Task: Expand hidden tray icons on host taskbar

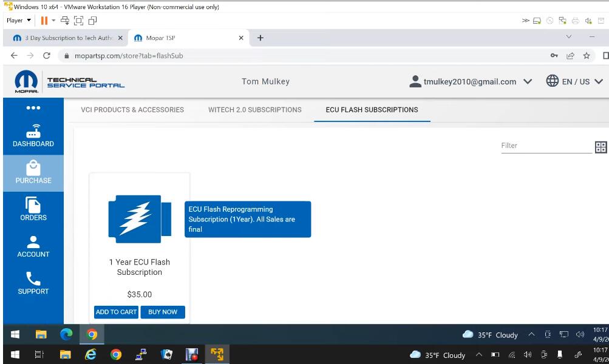Action: click(x=479, y=355)
